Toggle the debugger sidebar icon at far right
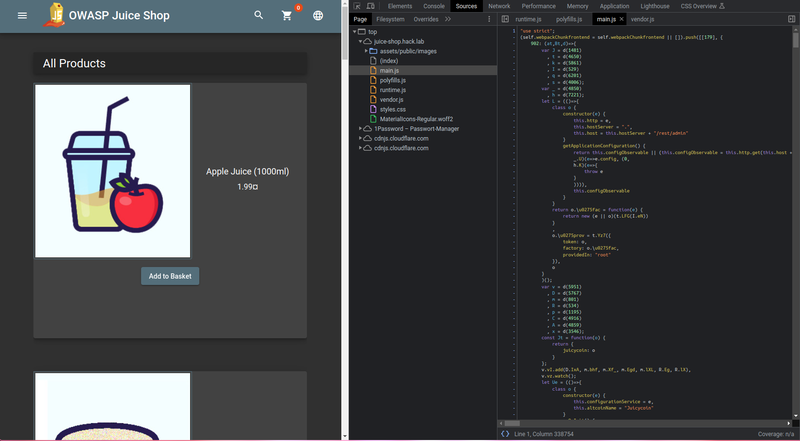 coord(791,19)
